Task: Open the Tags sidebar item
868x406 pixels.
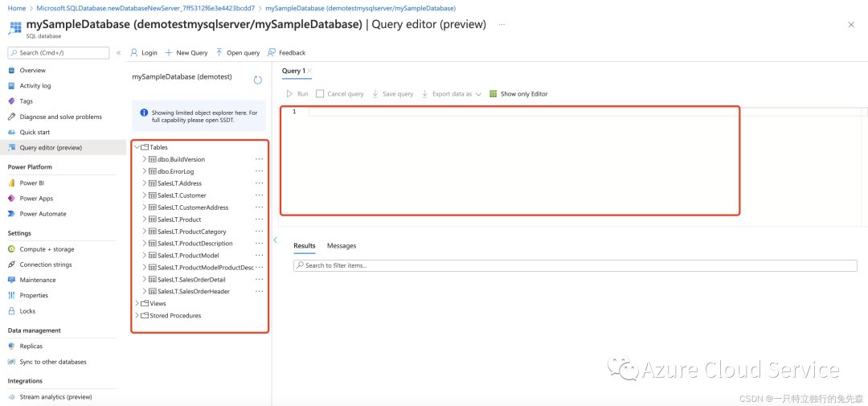Action: point(26,101)
